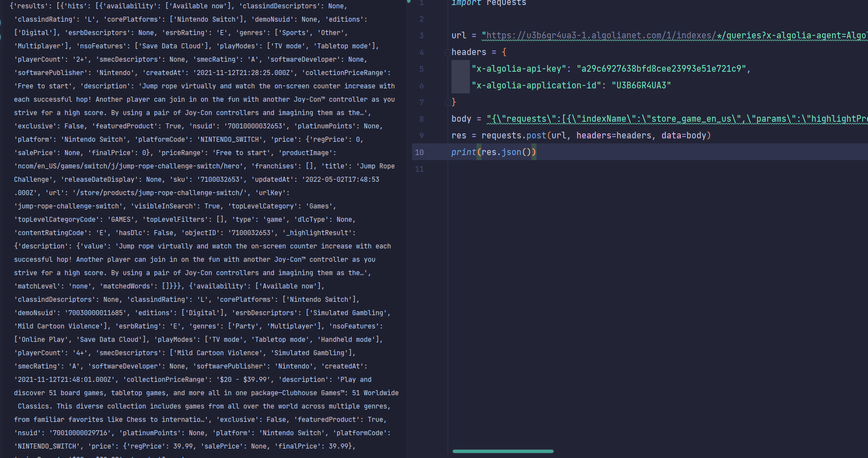Click the editor's horizontal scrollbar thumb
The width and height of the screenshot is (868, 458).
[503, 451]
